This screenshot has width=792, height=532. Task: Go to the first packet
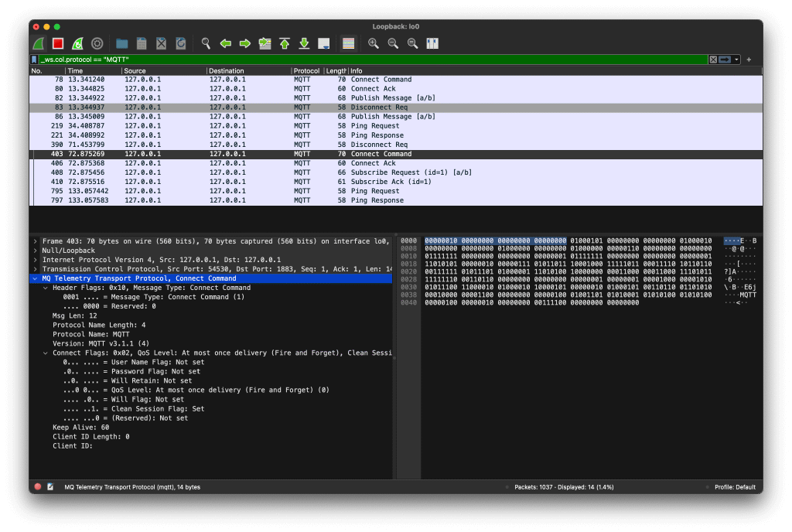point(285,43)
